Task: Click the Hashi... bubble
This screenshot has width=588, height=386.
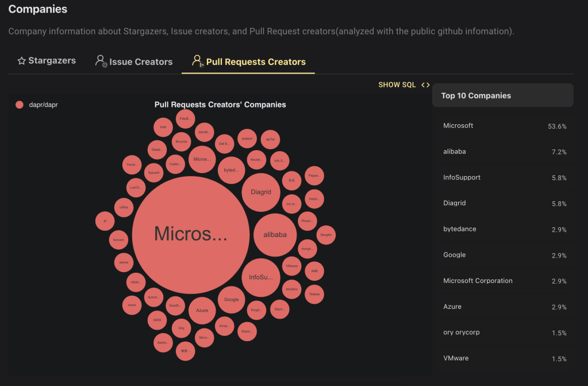Action: (314, 198)
